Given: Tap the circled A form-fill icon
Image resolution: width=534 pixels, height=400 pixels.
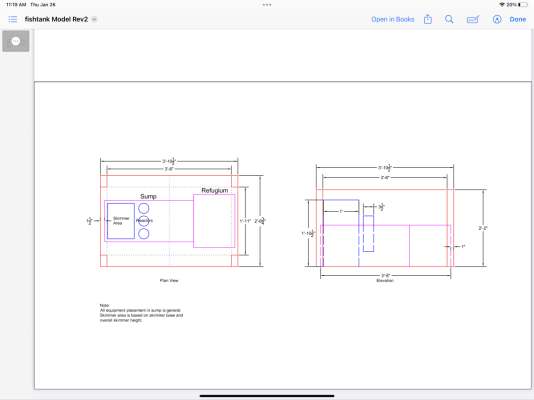Looking at the screenshot, I should click(x=497, y=19).
